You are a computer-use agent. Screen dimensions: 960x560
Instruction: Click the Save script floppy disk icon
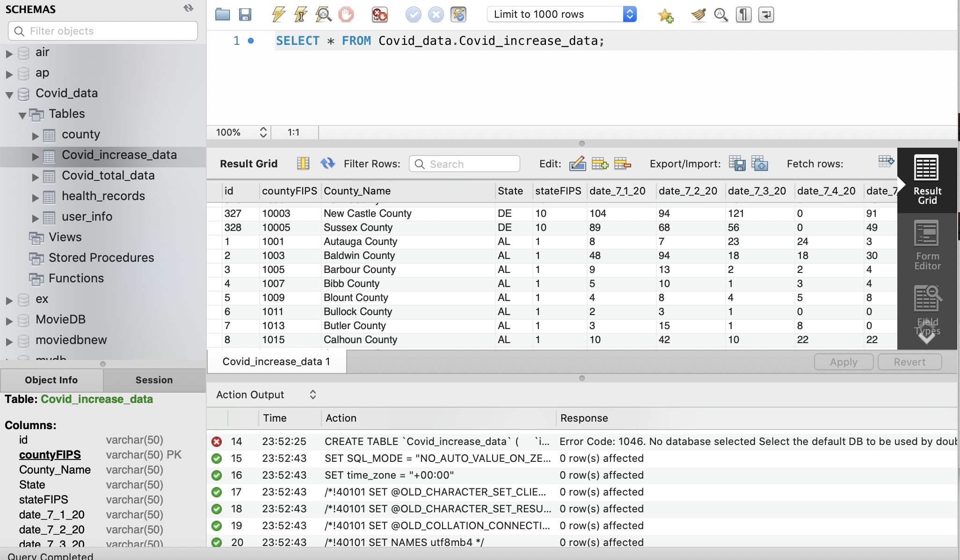245,14
